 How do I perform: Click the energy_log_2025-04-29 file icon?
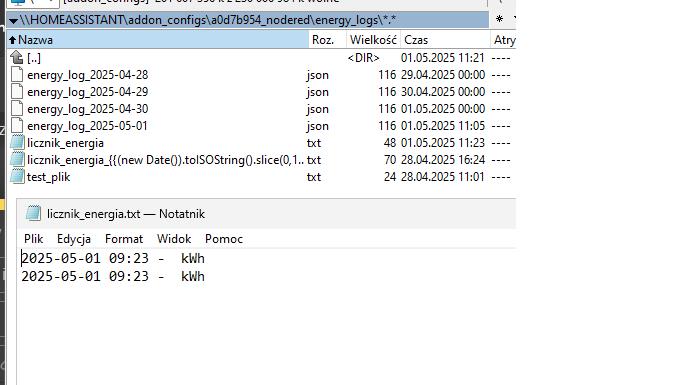[17, 91]
